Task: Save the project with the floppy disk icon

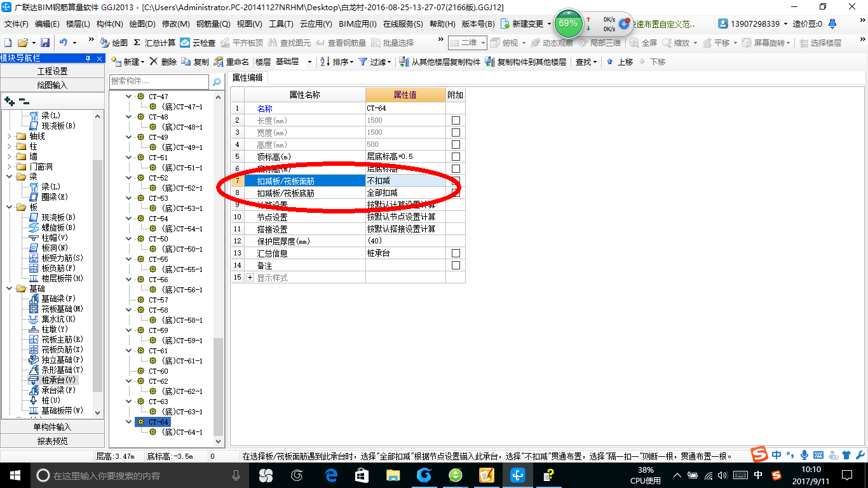Action: pyautogui.click(x=45, y=43)
